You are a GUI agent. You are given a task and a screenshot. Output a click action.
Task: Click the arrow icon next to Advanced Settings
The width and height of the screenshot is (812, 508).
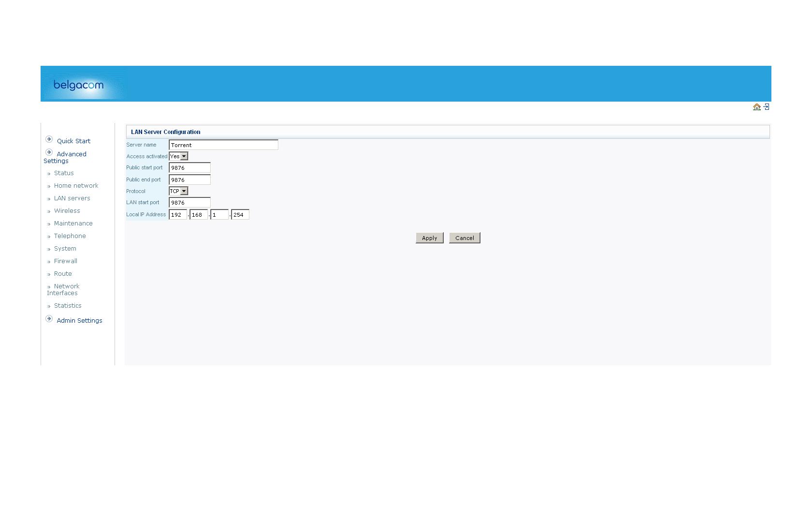pyautogui.click(x=49, y=152)
